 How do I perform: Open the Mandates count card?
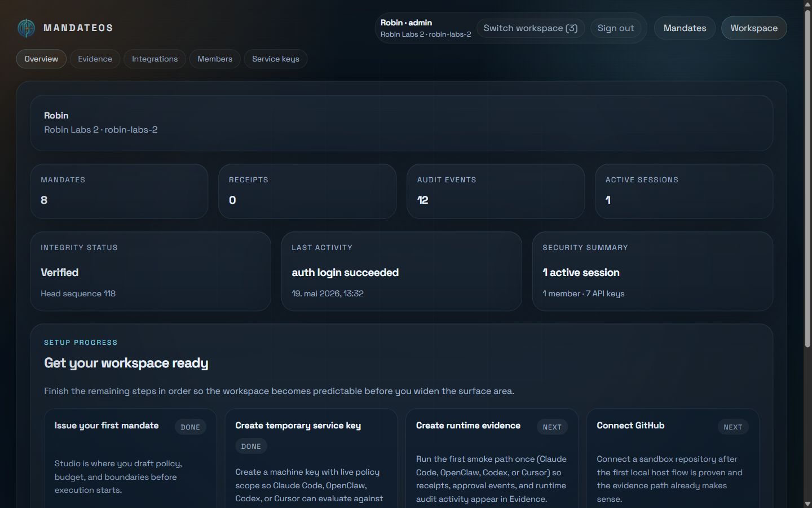(x=119, y=191)
